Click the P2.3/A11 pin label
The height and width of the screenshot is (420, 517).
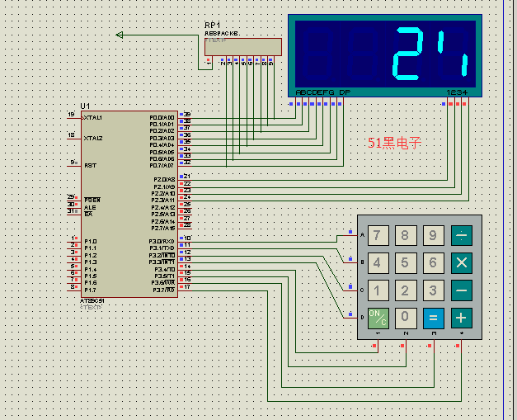[163, 200]
